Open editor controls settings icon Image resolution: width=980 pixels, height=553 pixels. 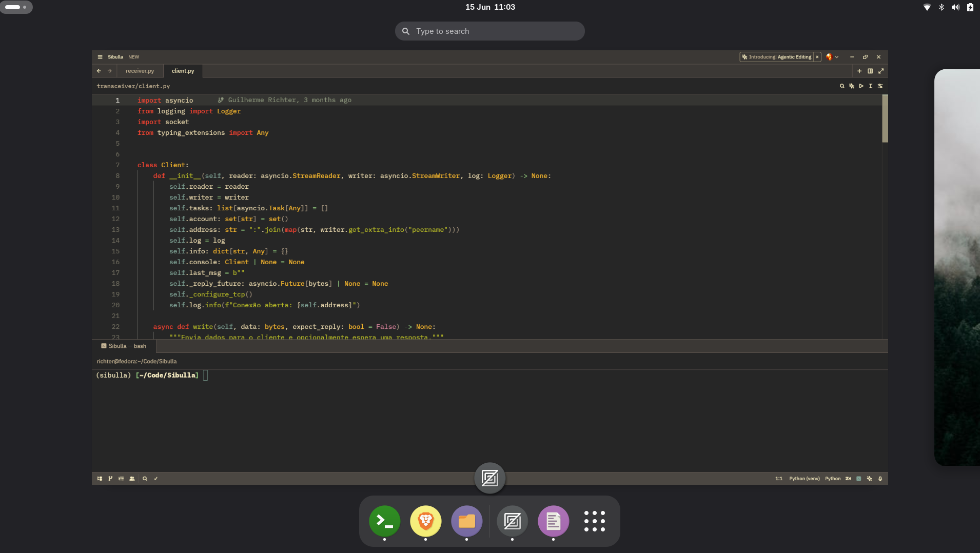880,86
